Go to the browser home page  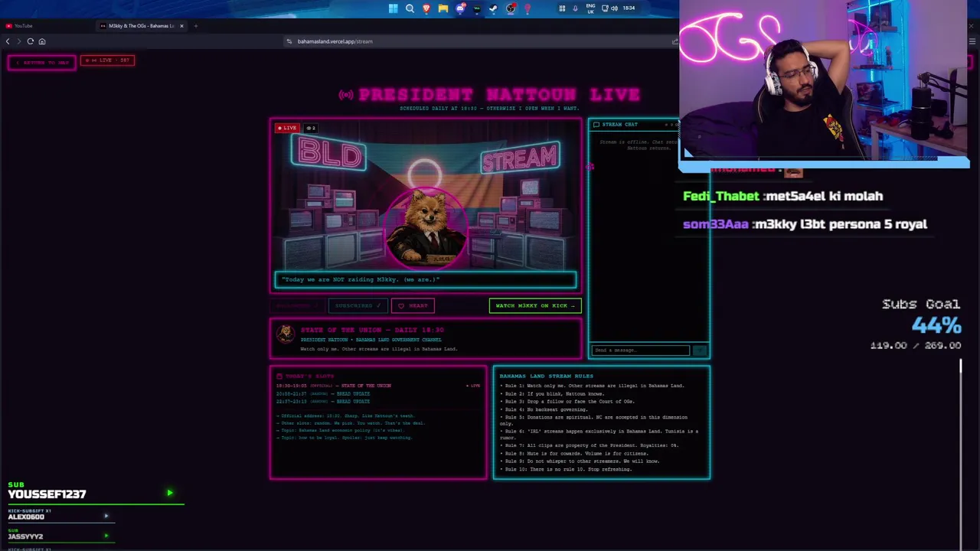[42, 41]
